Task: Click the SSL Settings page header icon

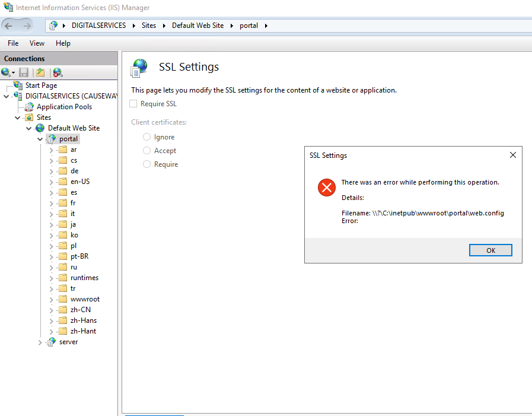Action: [x=139, y=68]
